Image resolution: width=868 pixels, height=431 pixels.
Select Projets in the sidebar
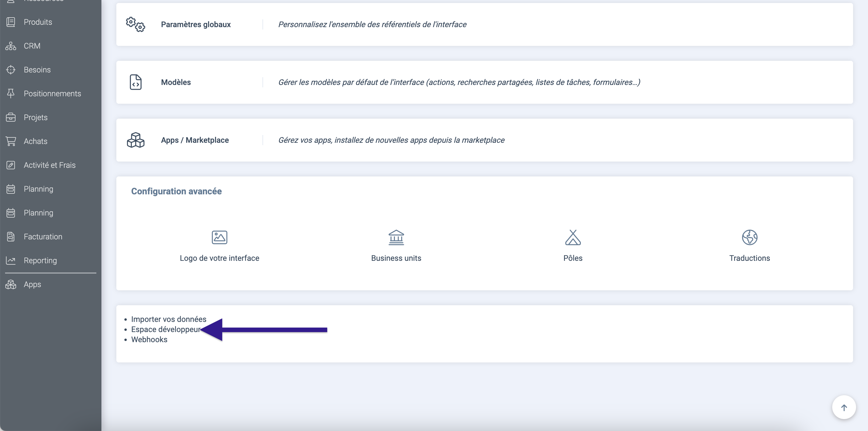35,117
